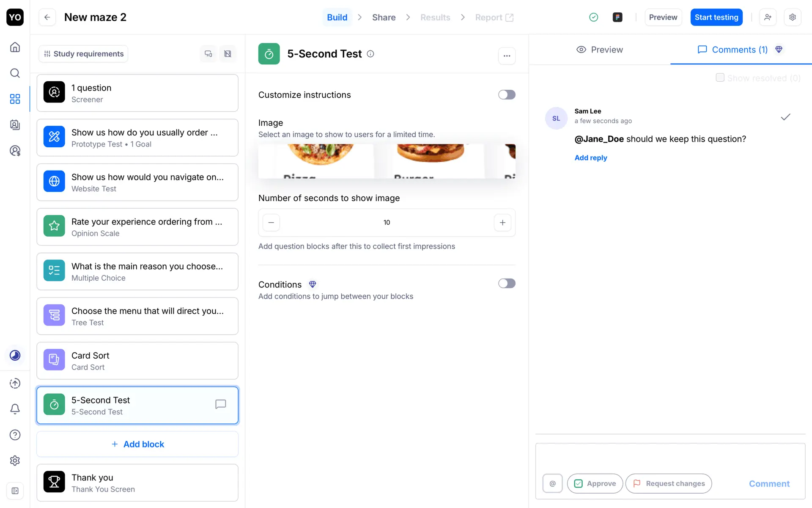The image size is (812, 508).
Task: Switch to the Preview tab
Action: pos(600,50)
